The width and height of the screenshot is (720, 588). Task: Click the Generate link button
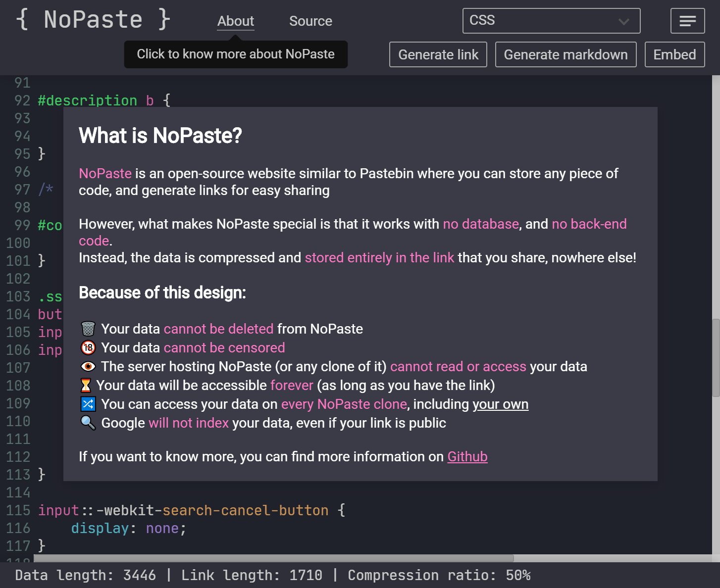438,54
